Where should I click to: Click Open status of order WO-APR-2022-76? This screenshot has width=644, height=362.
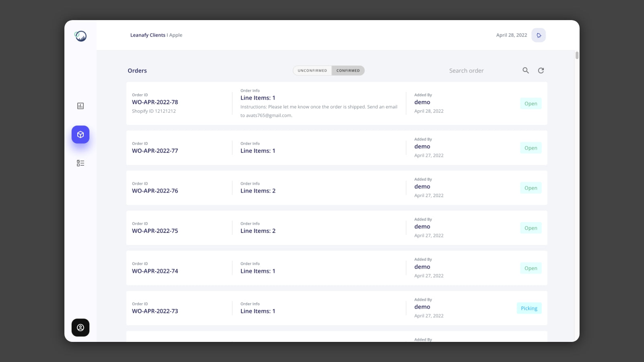click(530, 188)
